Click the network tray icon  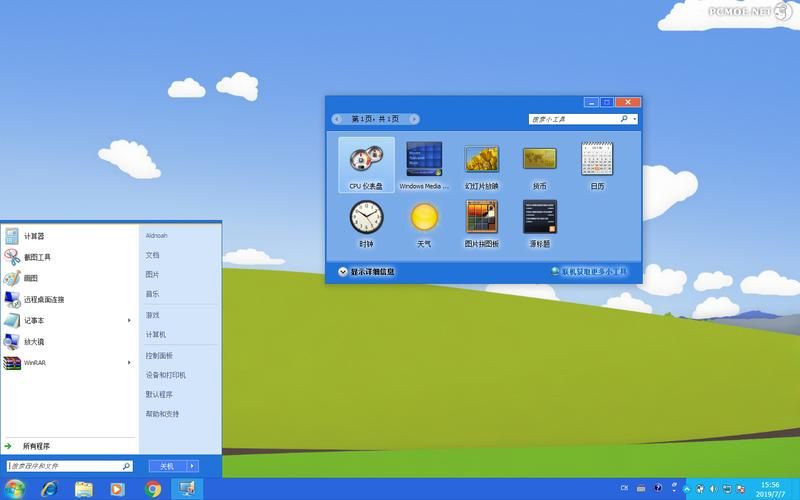click(727, 489)
